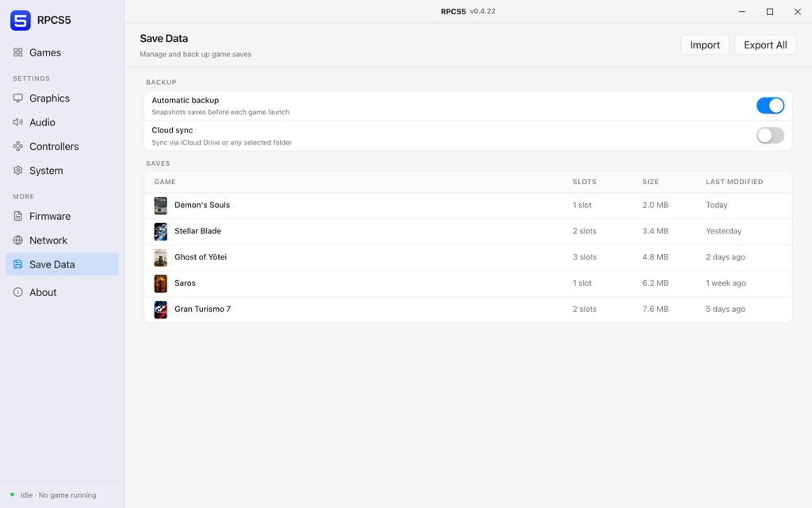812x508 pixels.
Task: Click the Import button
Action: 705,45
